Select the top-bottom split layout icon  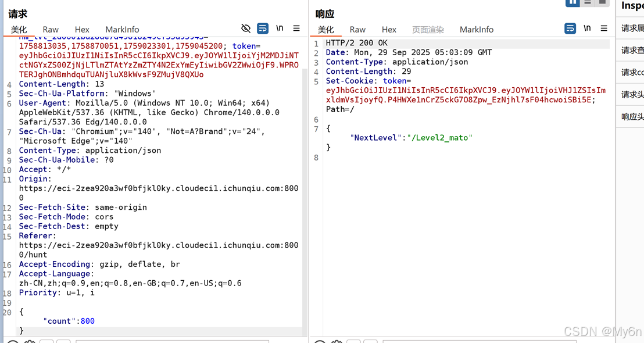click(x=588, y=3)
